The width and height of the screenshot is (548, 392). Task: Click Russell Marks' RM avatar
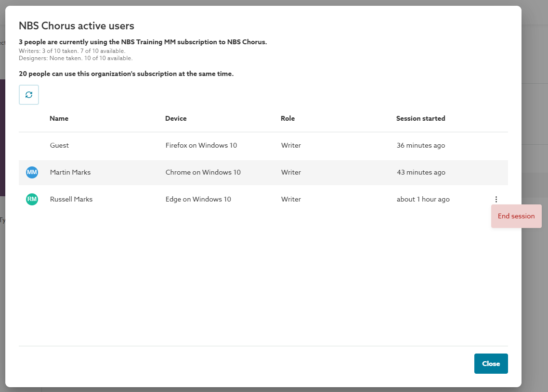(32, 199)
